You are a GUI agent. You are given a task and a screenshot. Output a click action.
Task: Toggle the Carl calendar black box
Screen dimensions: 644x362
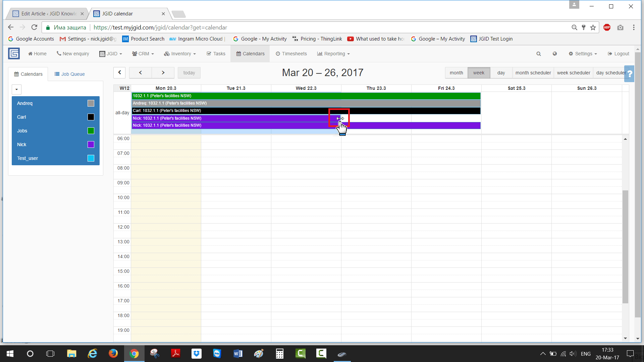tap(91, 117)
